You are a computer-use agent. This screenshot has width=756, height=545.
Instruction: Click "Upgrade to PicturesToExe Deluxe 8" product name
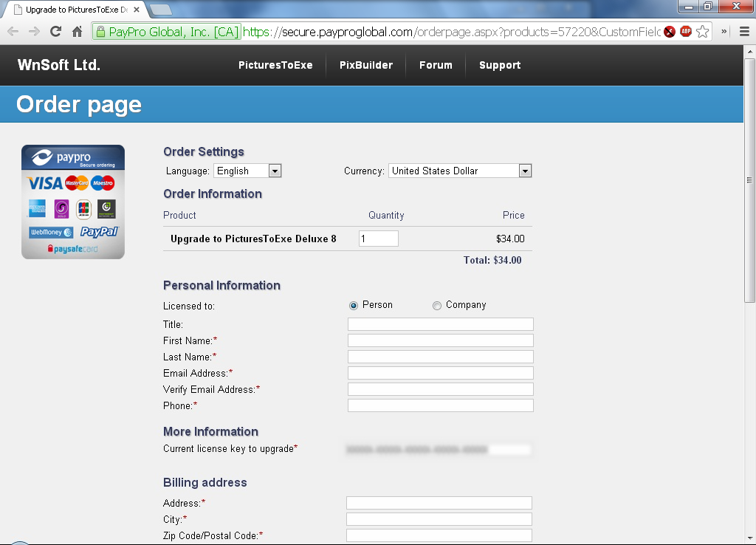[x=253, y=239]
